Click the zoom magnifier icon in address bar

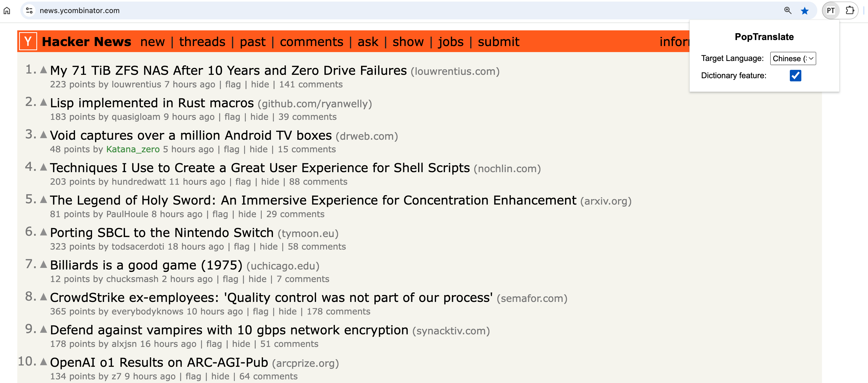[x=787, y=11]
